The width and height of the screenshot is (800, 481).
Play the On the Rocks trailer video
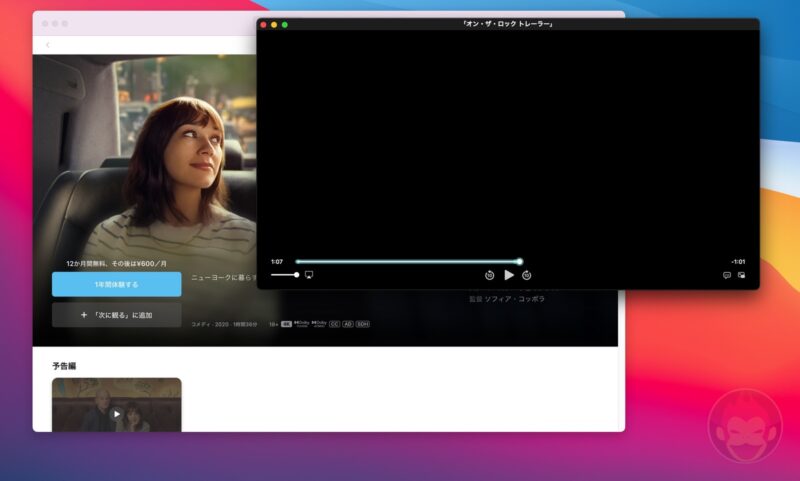click(x=509, y=275)
